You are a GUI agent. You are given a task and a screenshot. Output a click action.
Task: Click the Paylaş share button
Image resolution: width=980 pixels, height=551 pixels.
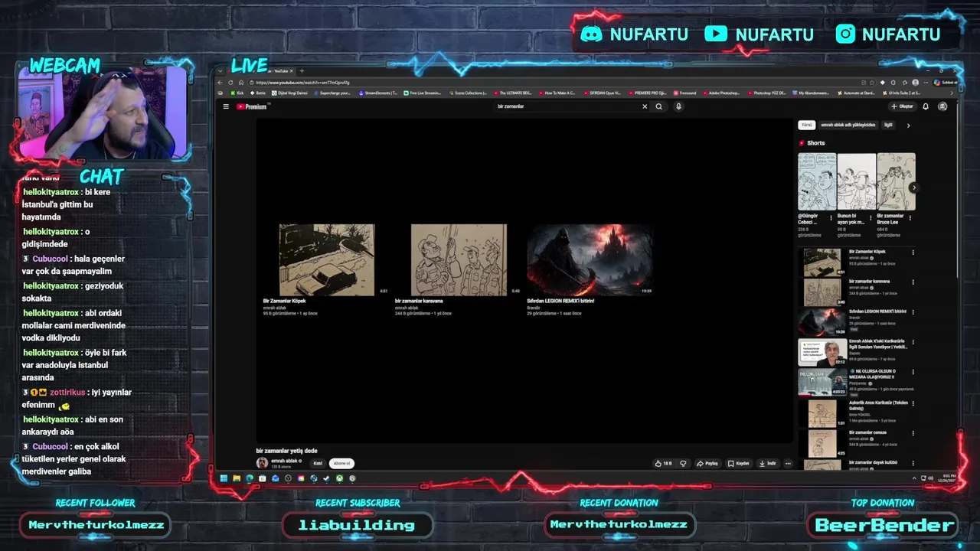(x=708, y=463)
